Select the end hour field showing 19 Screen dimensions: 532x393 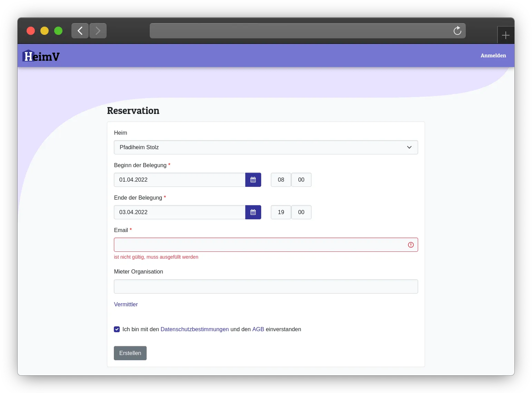(x=281, y=212)
